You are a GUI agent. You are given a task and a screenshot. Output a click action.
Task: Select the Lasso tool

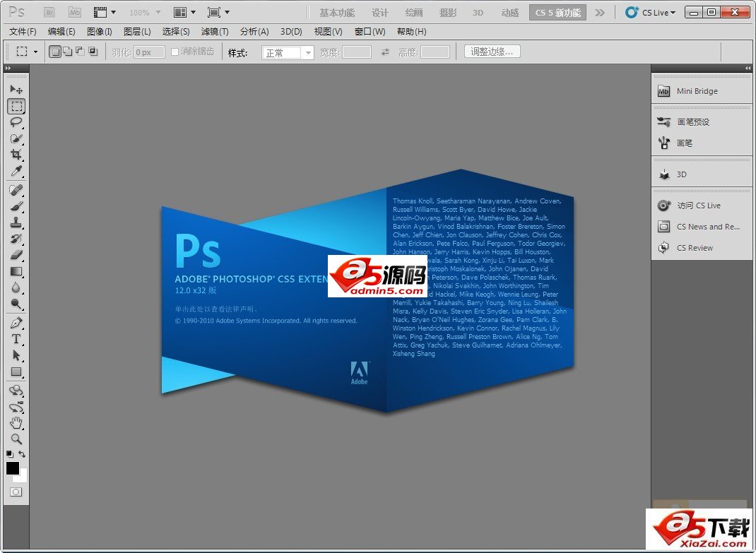[16, 122]
